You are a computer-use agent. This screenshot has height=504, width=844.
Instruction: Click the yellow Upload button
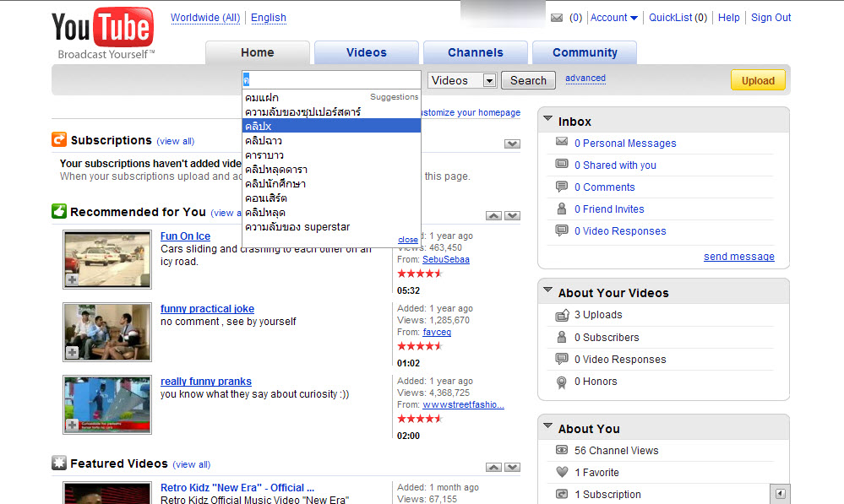point(758,81)
